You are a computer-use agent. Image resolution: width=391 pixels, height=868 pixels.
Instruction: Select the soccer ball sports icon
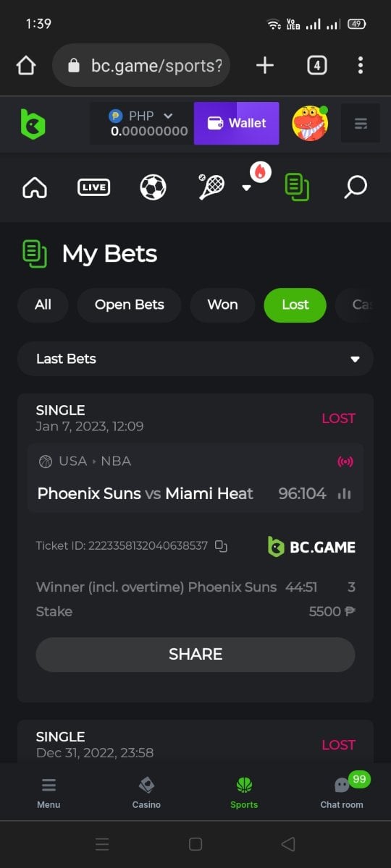coord(153,187)
